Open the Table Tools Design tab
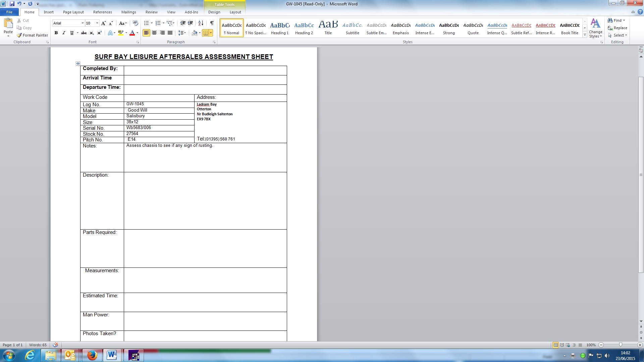The height and width of the screenshot is (362, 644). point(214,12)
